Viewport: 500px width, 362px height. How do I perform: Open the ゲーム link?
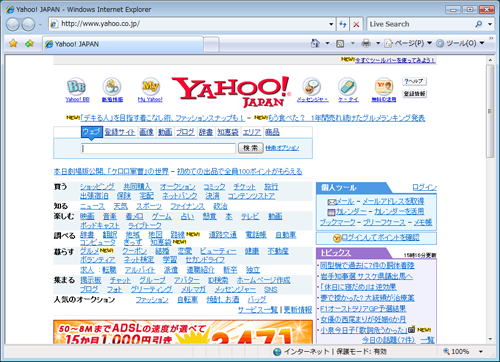(x=162, y=216)
